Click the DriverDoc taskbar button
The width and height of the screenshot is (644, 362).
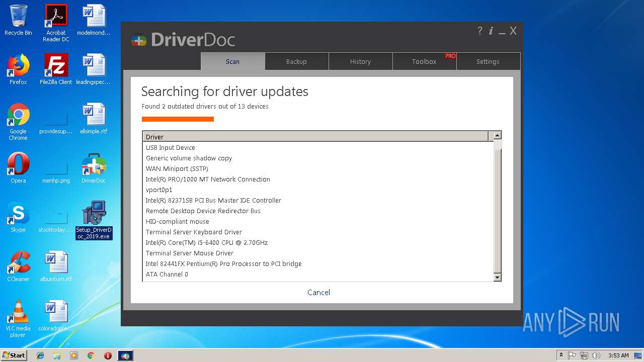(x=125, y=355)
